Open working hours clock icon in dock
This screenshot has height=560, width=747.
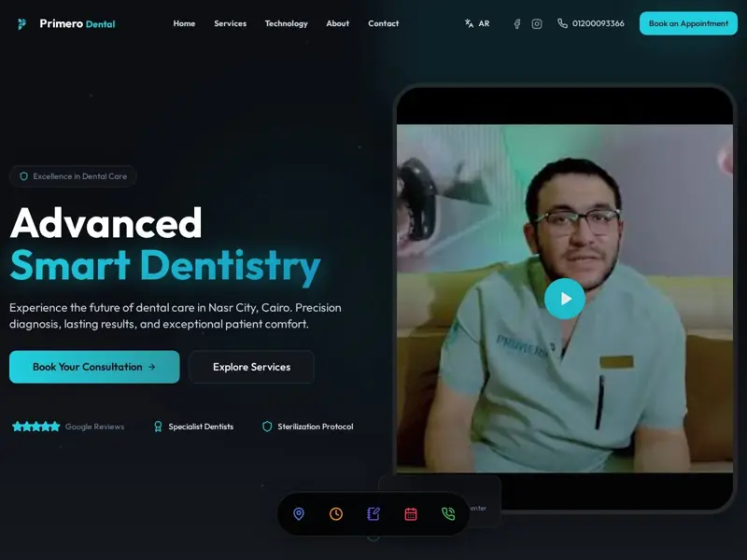coord(336,514)
